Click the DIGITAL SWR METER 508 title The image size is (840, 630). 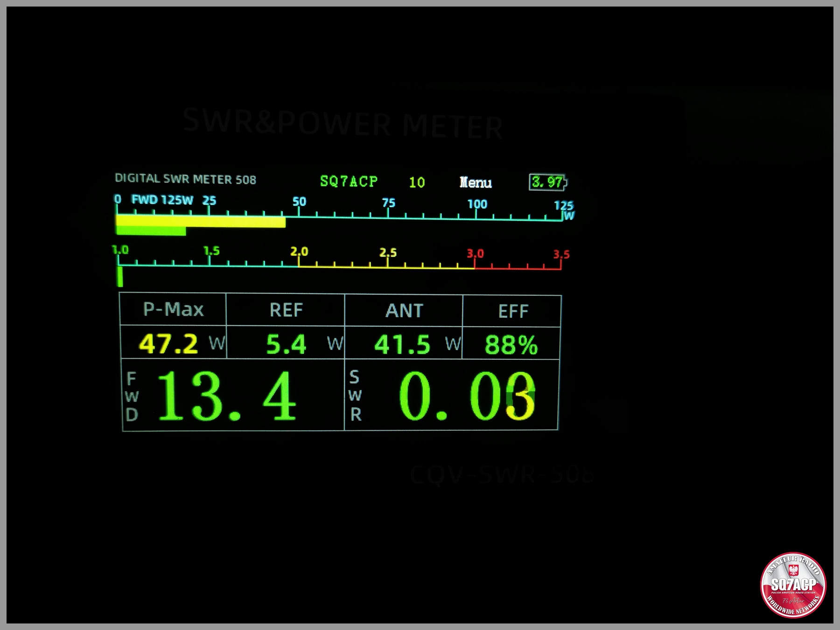coord(185,179)
